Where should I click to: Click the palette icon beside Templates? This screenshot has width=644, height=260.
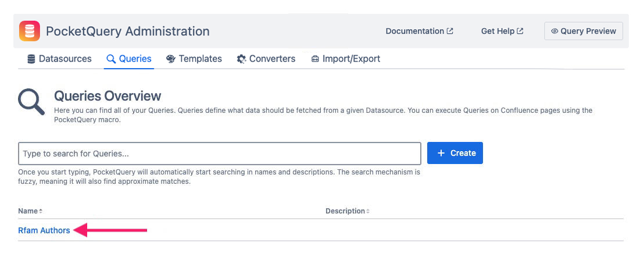click(x=171, y=59)
